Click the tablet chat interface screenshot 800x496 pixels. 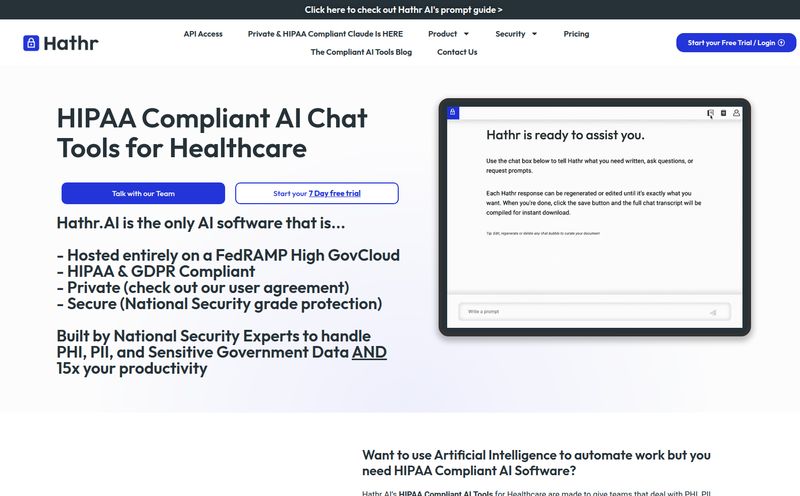click(x=594, y=217)
